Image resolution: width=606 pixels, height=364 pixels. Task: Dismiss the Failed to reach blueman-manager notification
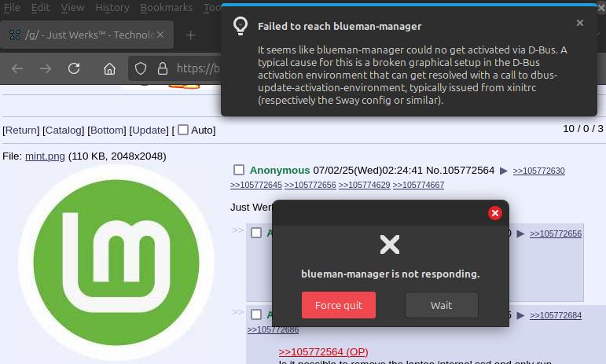580,23
